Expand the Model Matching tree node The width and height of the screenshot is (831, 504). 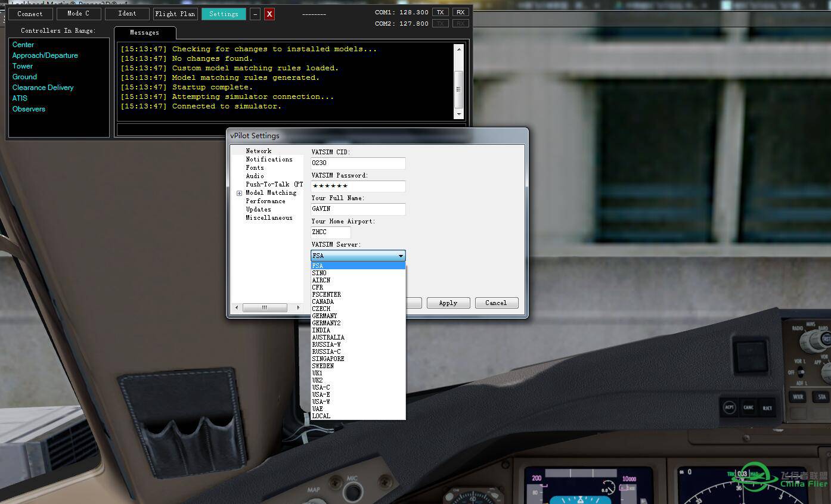(239, 193)
